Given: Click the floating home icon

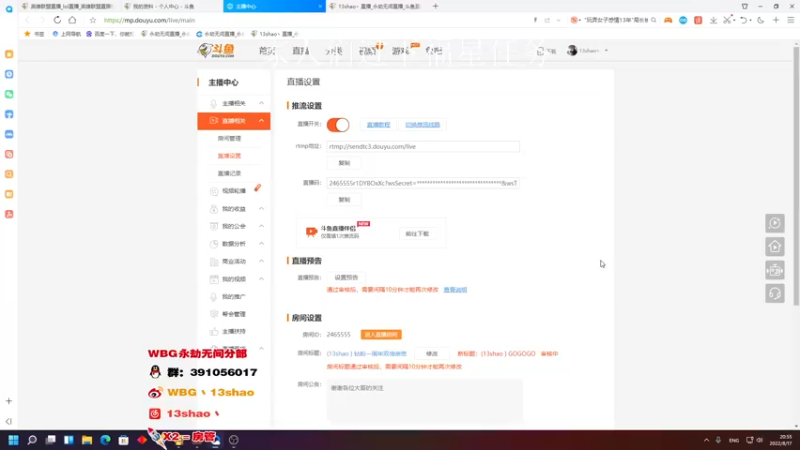Looking at the screenshot, I should (x=774, y=246).
